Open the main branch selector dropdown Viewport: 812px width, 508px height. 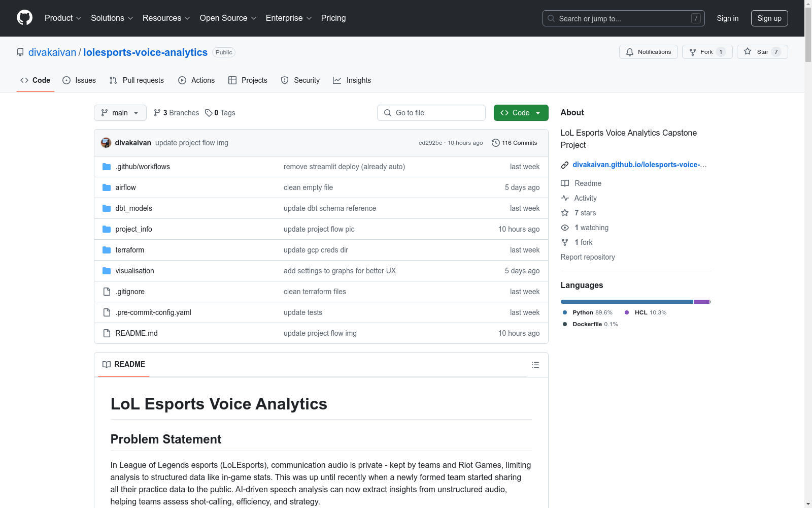(120, 113)
